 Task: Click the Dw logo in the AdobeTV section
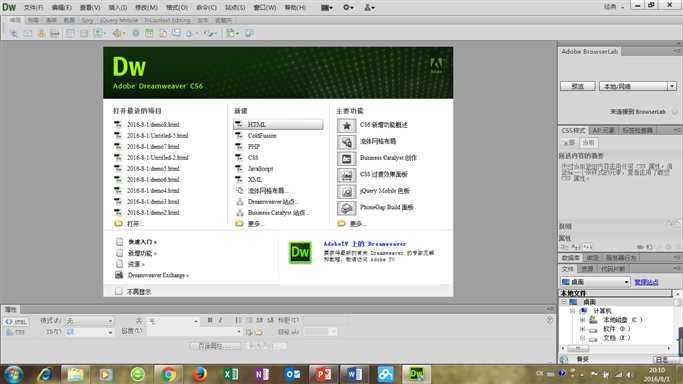pyautogui.click(x=300, y=252)
